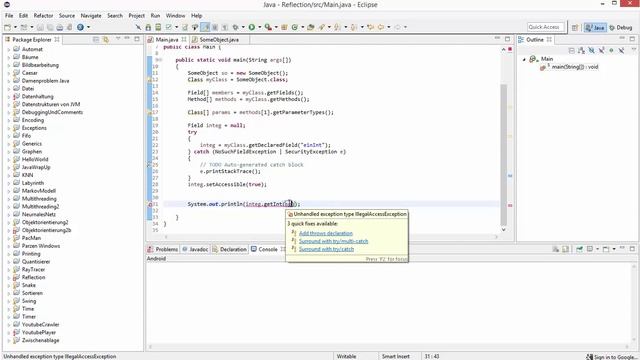Expand the Snake project
This screenshot has width=640, height=360.
pyautogui.click(x=9, y=285)
